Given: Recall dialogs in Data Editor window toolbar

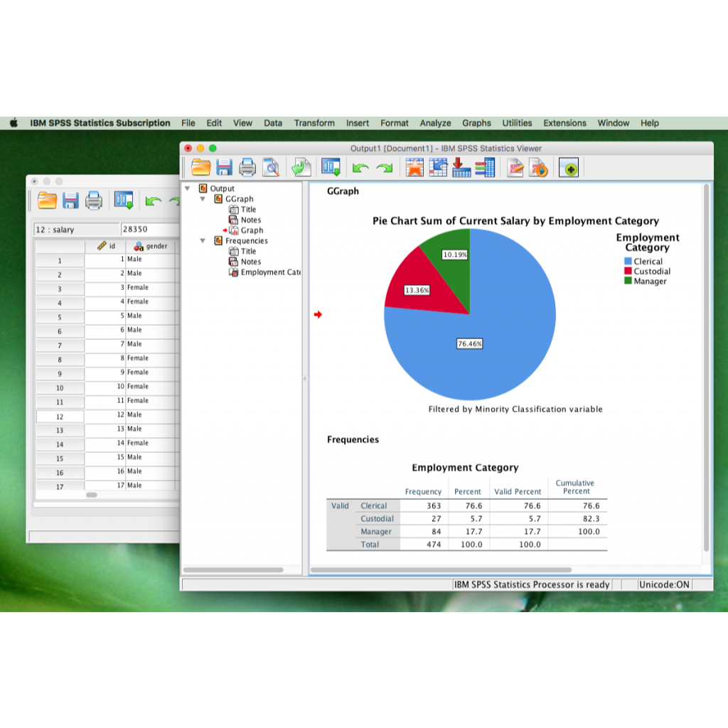Looking at the screenshot, I should (x=124, y=200).
